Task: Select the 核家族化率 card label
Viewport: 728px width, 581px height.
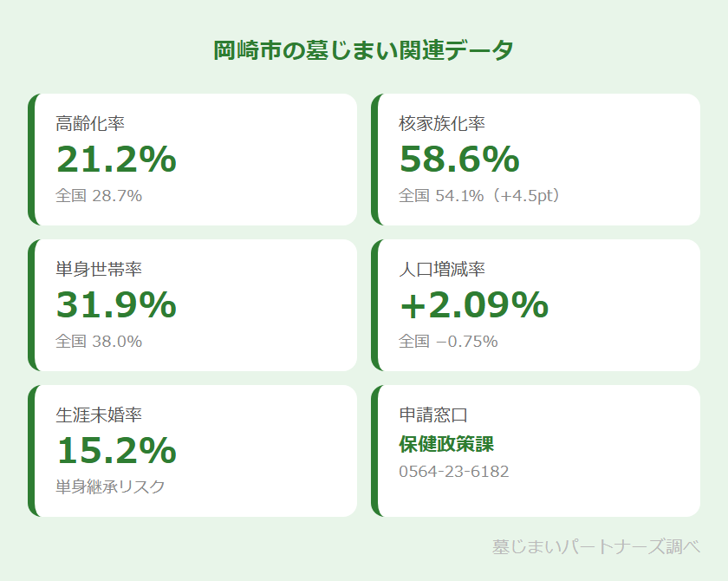Action: 442,123
